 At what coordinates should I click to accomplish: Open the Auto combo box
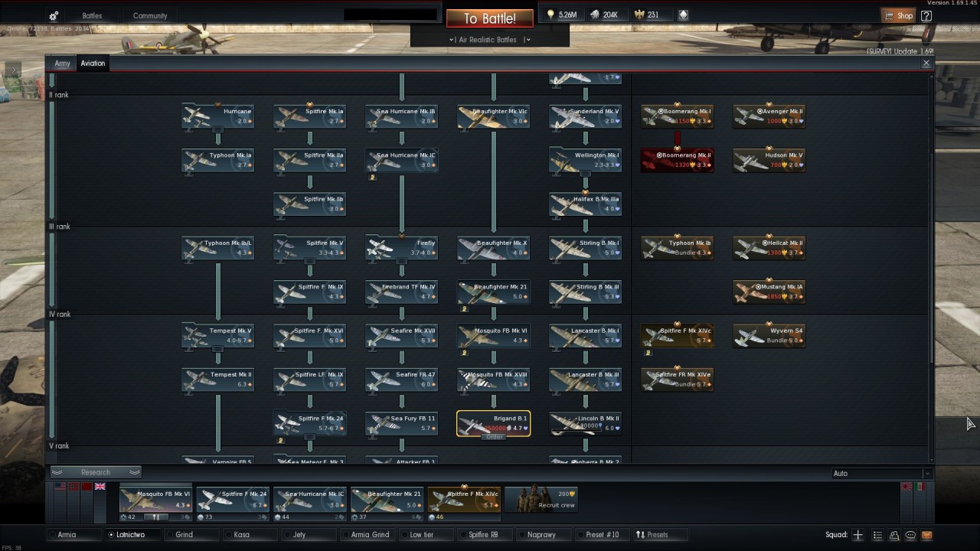[881, 473]
